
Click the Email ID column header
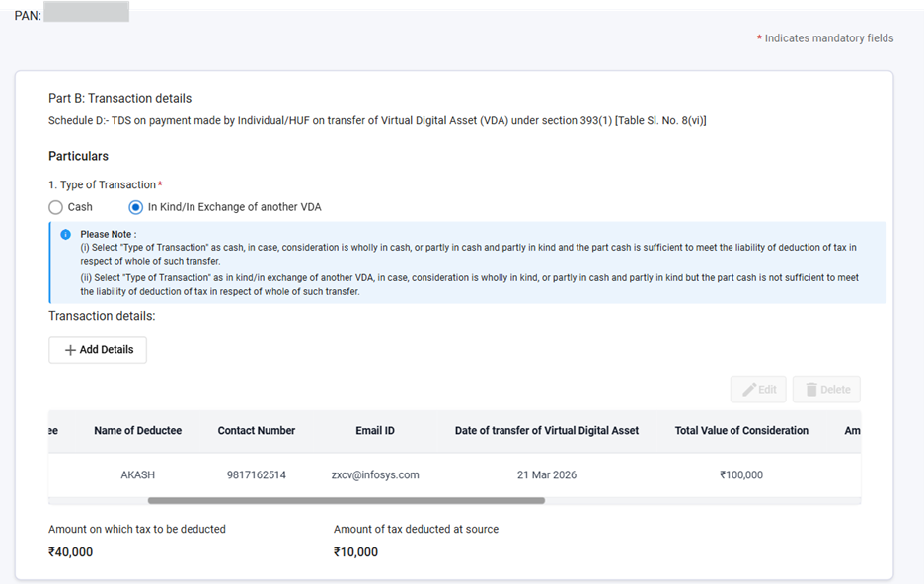tap(375, 431)
